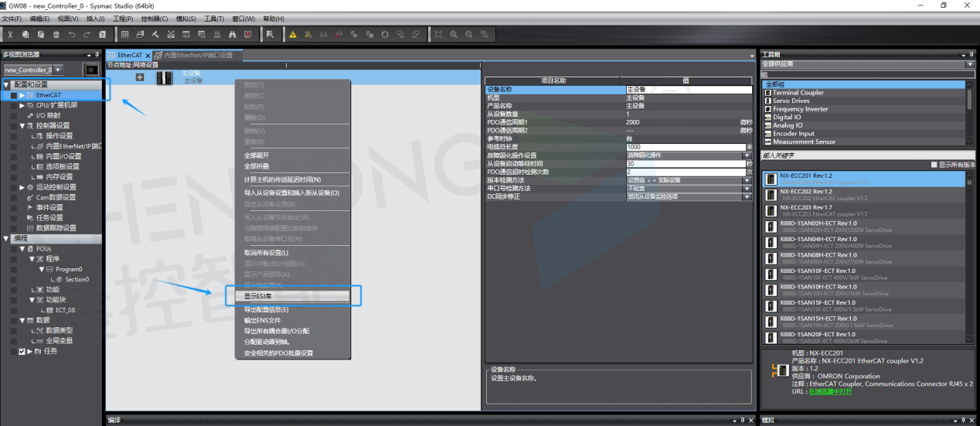Click the zoom-out magnifier toolbar icon
Image resolution: width=980 pixels, height=426 pixels.
[469, 34]
